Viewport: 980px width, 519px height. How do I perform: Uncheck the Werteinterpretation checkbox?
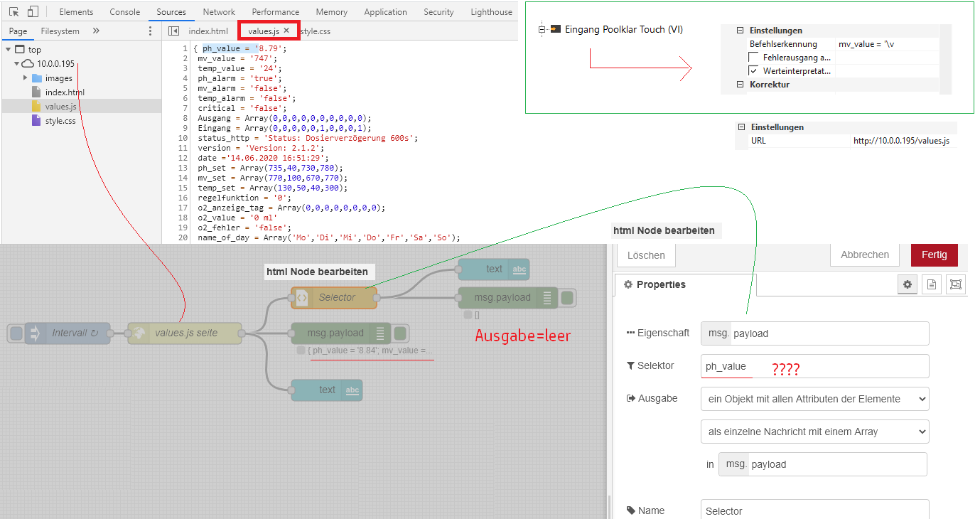pos(753,71)
